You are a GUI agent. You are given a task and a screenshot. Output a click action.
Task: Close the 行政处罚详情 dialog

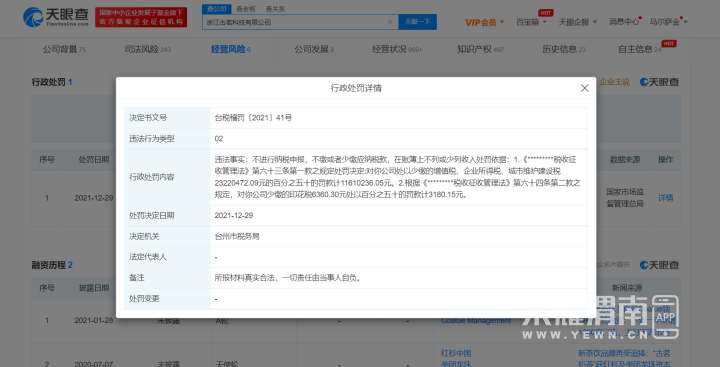click(x=584, y=88)
